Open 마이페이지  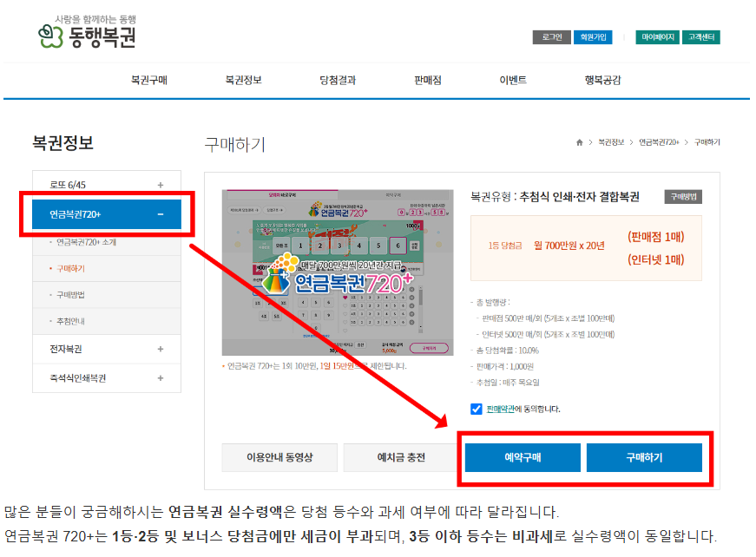coord(658,37)
